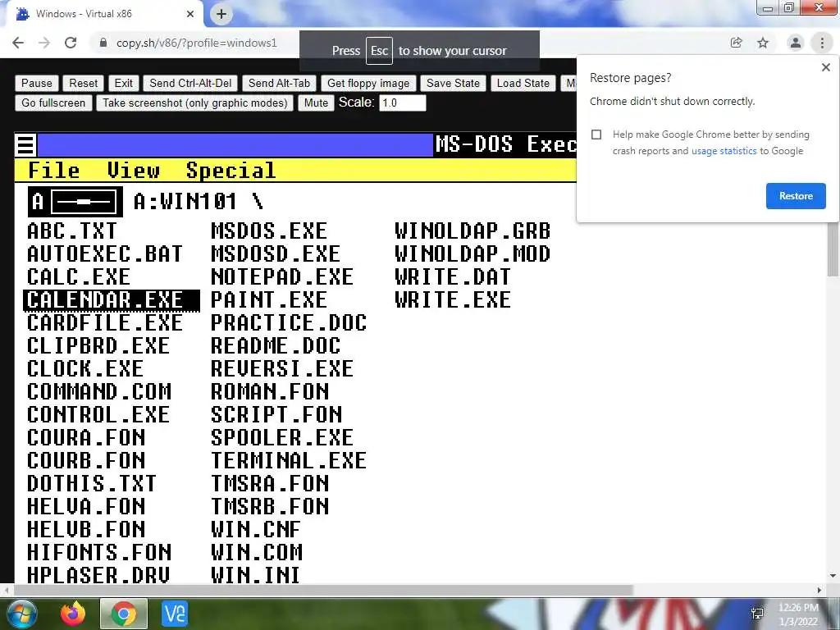Enable sending crash reports checkbox

tap(596, 135)
